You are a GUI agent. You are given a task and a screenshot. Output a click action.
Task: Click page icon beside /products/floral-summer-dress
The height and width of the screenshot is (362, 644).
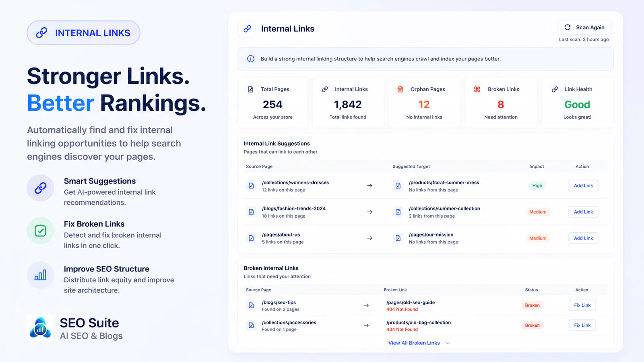[398, 186]
